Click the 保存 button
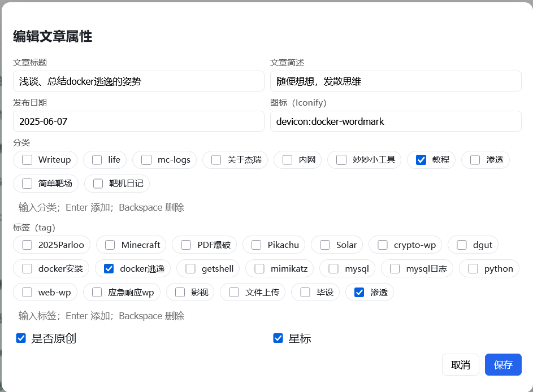Image resolution: width=533 pixels, height=392 pixels. [x=502, y=364]
